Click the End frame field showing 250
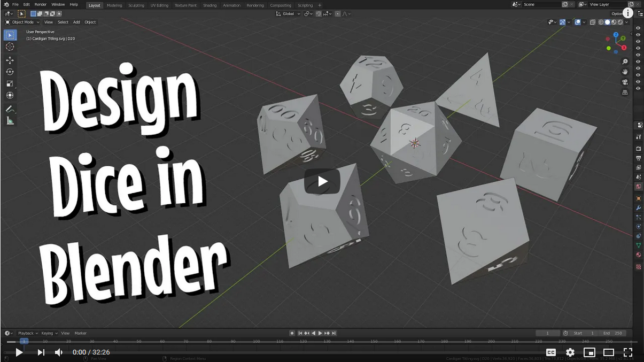The width and height of the screenshot is (644, 362). pos(614,333)
